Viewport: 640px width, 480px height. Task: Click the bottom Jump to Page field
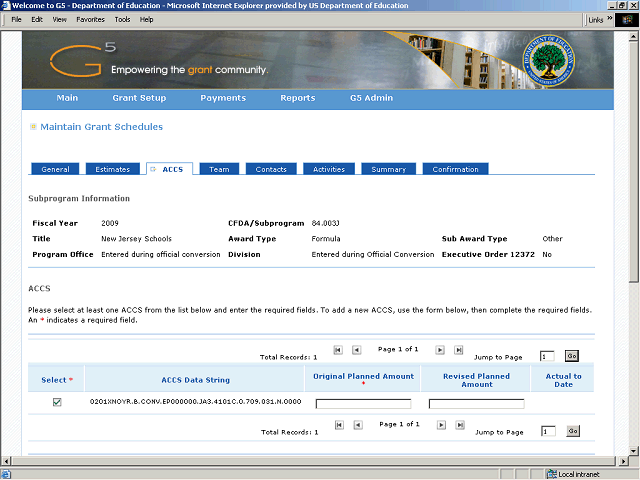548,431
